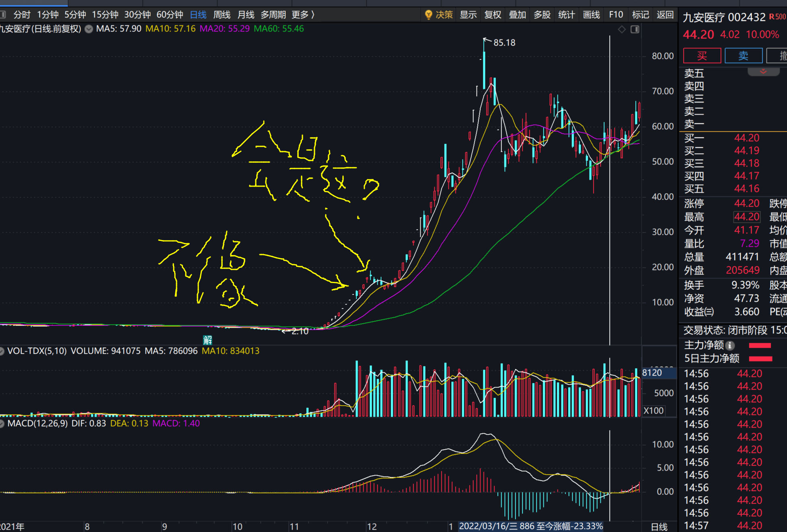Screen dimensions: 787x532
Task: Click the panel icon left of 分时
Action: [x=3, y=15]
